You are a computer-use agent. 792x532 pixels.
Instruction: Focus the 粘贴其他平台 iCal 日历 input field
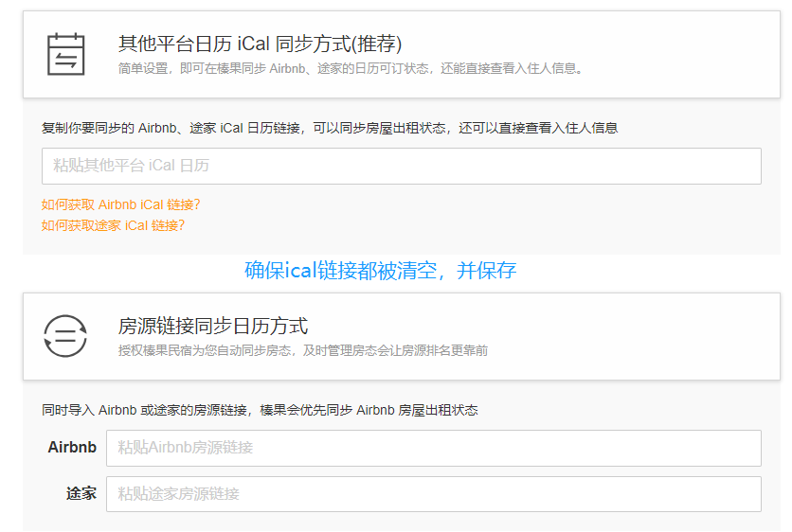coord(401,166)
